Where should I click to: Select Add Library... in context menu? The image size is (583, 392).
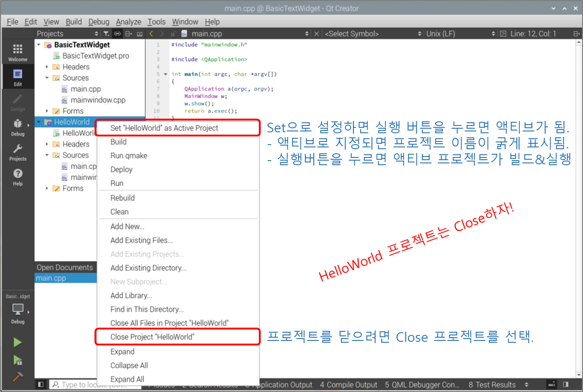pos(178,295)
